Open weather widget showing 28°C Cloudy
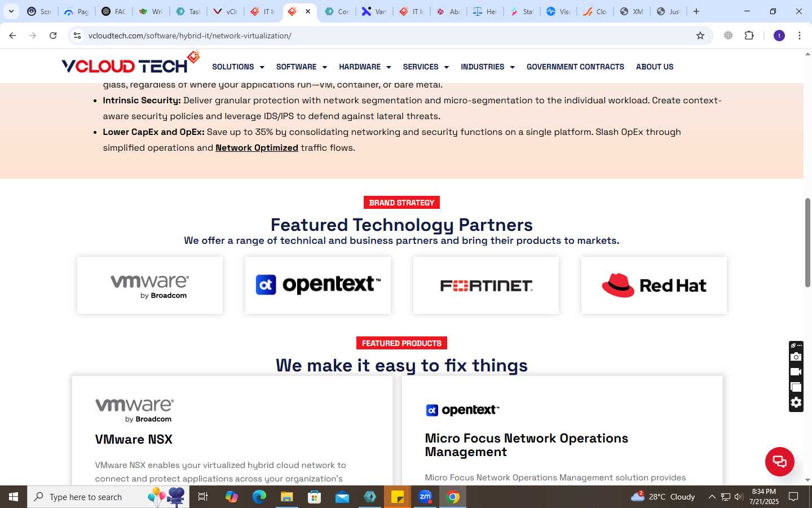The height and width of the screenshot is (508, 812). (663, 497)
